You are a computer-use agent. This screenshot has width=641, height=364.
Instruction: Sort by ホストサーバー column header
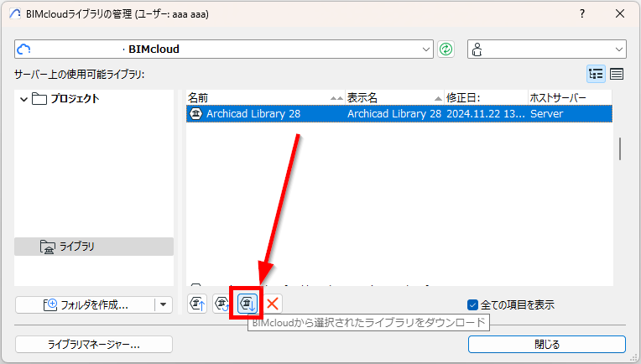(x=571, y=98)
